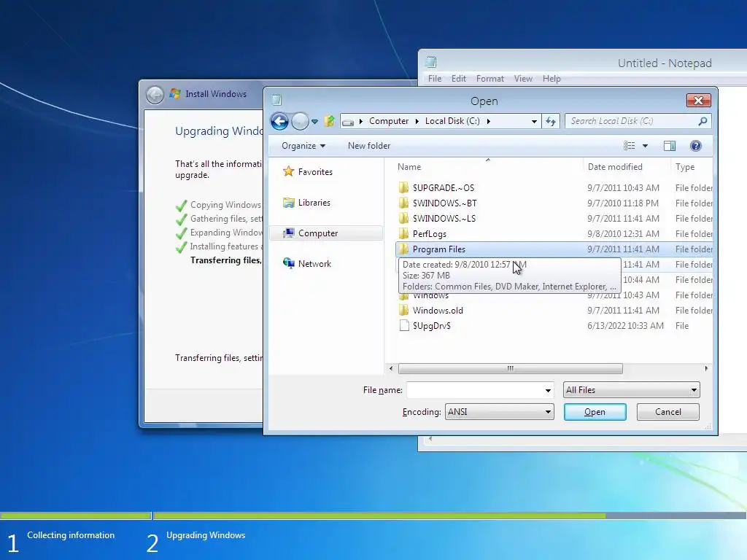Viewport: 747px width, 560px height.
Task: Click the Favorites star icon
Action: (288, 171)
